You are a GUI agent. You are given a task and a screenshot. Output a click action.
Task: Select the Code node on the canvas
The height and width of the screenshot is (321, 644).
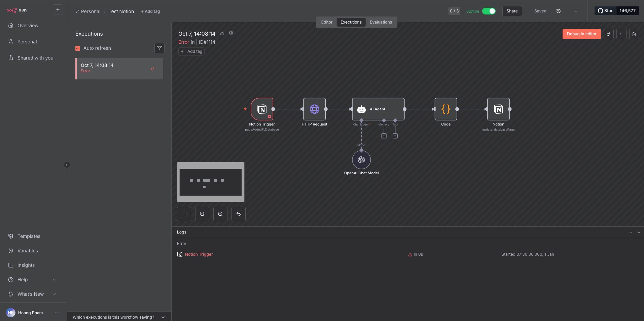pos(445,109)
